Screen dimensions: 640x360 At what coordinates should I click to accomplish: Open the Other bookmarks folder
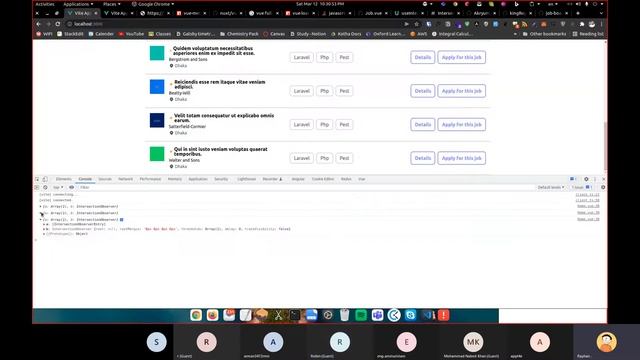544,34
